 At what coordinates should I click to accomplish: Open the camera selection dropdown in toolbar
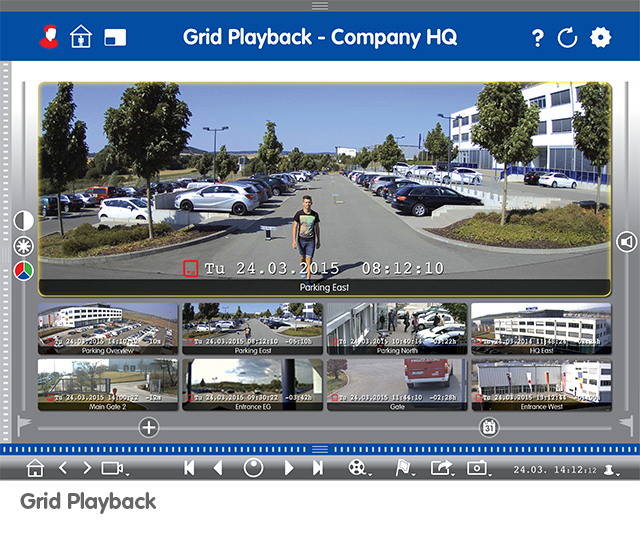[115, 468]
